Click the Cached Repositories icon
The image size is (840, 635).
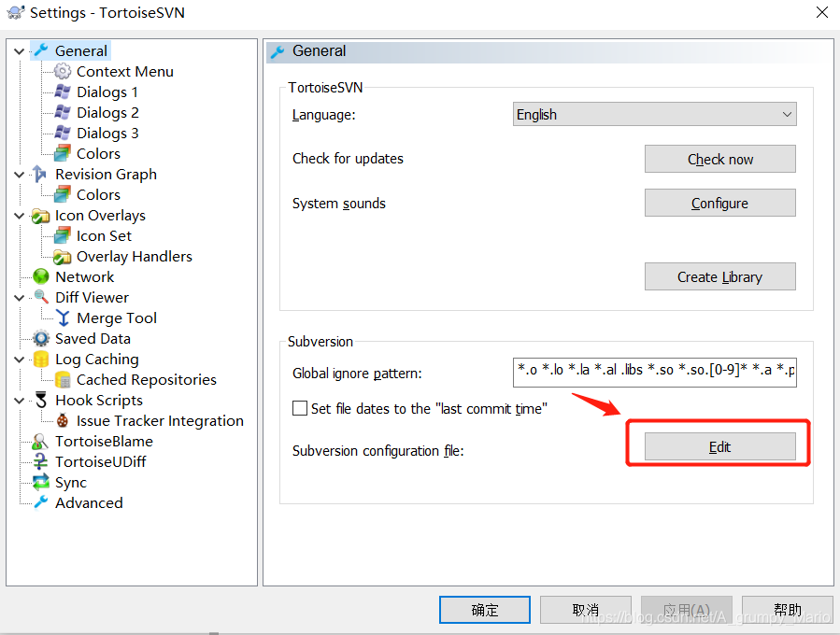pyautogui.click(x=63, y=380)
